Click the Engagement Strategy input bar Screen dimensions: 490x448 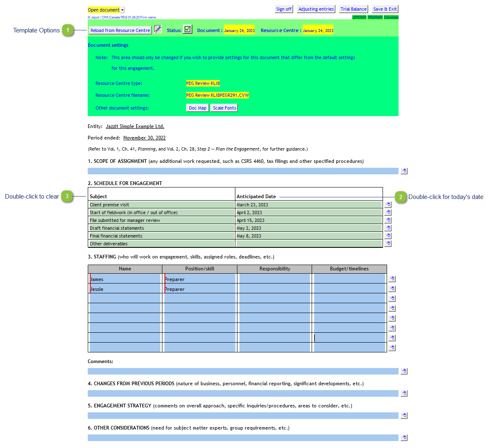tap(243, 416)
